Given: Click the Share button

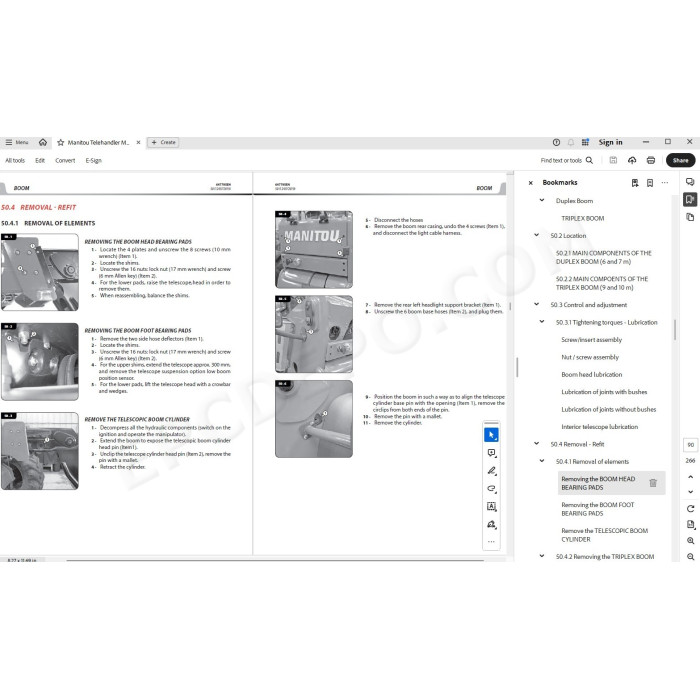Looking at the screenshot, I should (680, 160).
